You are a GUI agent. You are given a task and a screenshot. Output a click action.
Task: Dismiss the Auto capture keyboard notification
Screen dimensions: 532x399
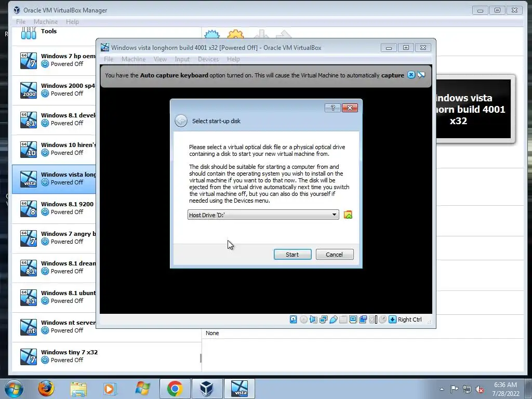coord(411,75)
